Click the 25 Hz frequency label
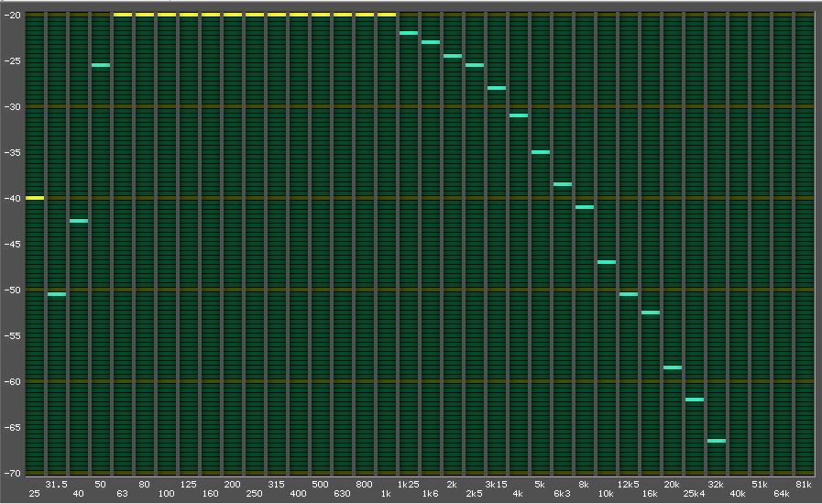The image size is (822, 504). (x=35, y=494)
